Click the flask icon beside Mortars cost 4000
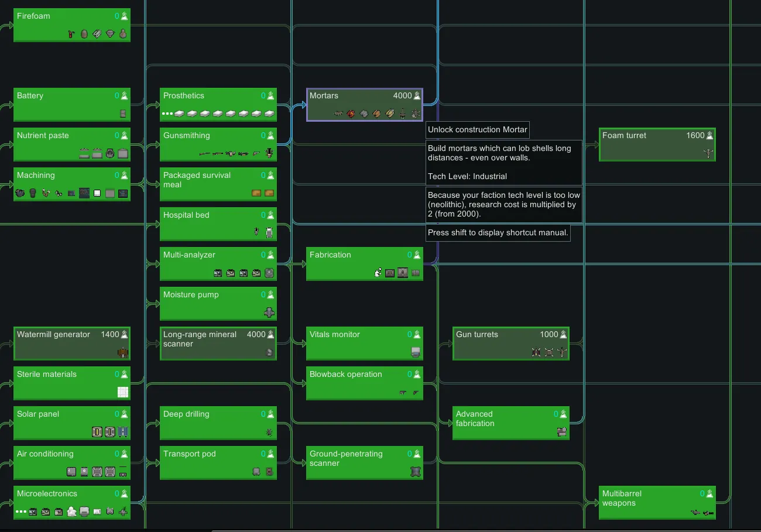 tap(417, 96)
